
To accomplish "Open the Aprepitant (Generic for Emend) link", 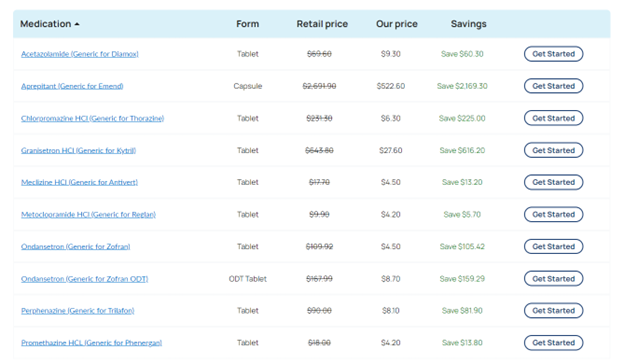I will click(72, 86).
